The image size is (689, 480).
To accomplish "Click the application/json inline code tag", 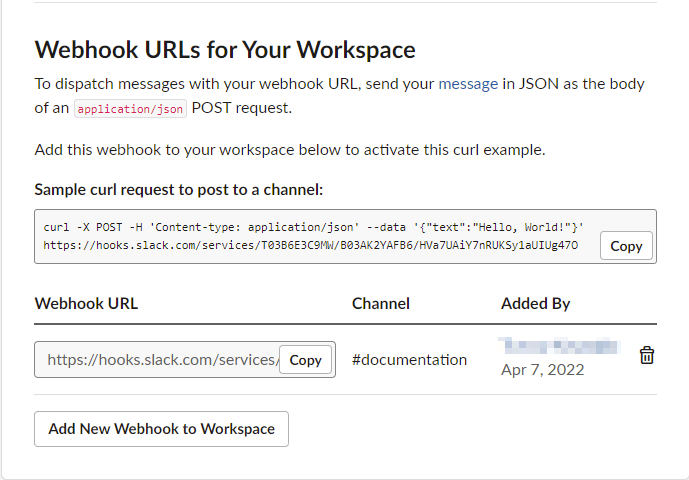I will coord(130,109).
